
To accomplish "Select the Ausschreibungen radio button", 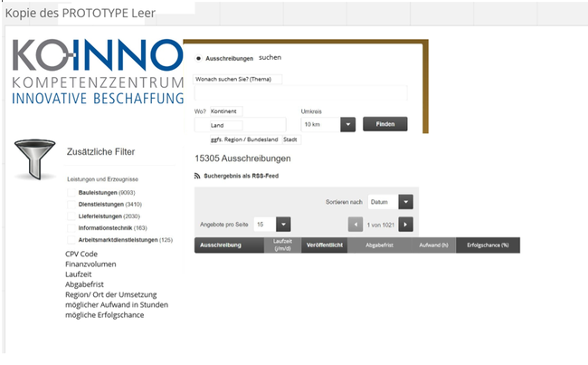I will coord(198,58).
